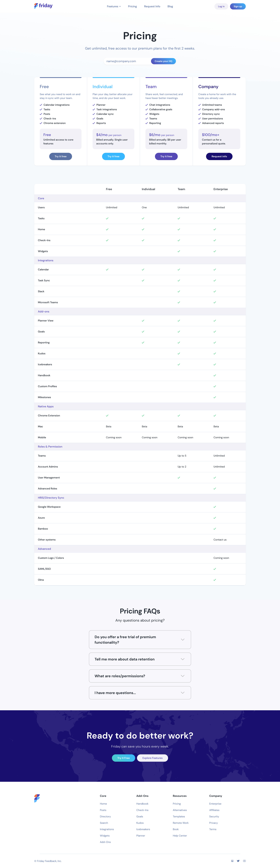Open the Directory footer link
This screenshot has width=280, height=868.
pos(105,816)
